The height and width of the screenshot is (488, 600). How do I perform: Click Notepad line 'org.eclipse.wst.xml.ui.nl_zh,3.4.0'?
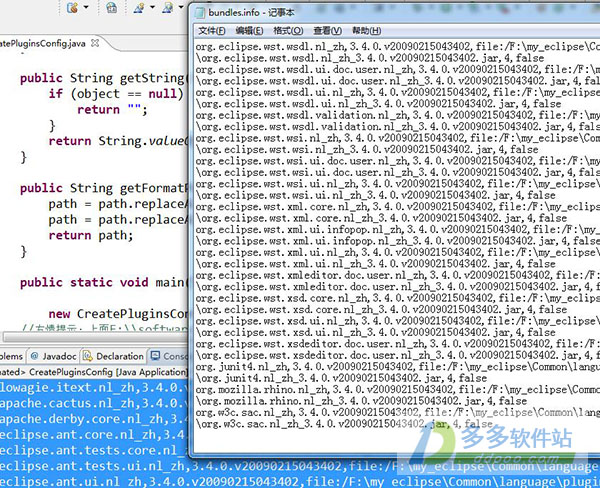pos(398,253)
